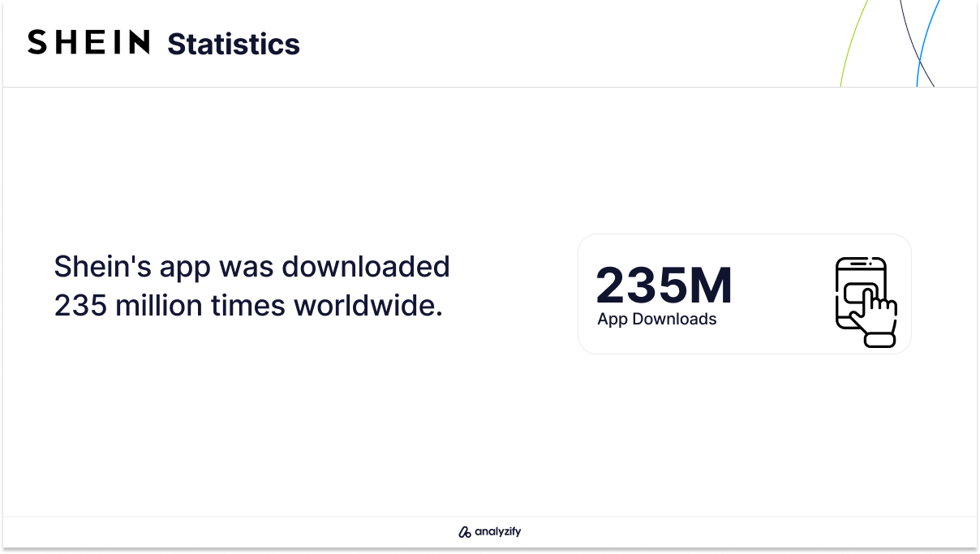Click the "235 million times worldwide." line
The height and width of the screenshot is (554, 980).
point(248,307)
